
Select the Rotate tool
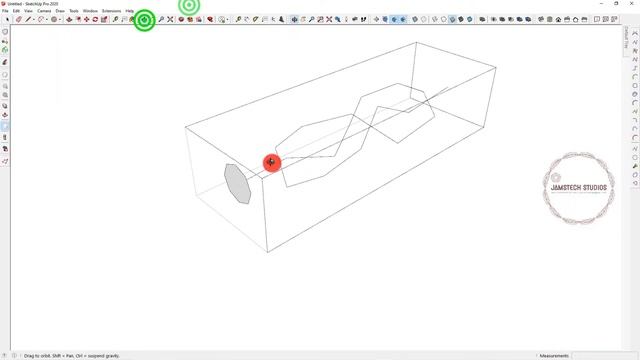95,19
